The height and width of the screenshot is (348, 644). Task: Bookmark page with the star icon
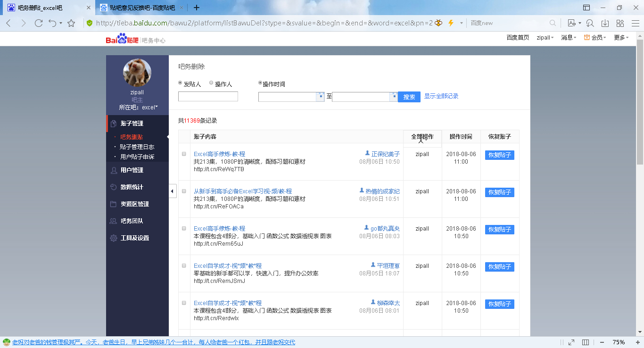point(71,23)
